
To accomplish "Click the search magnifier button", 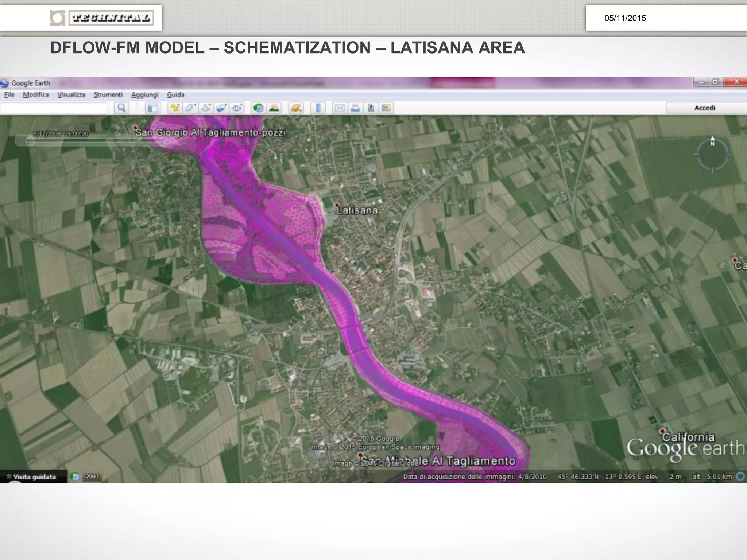I will pos(121,108).
